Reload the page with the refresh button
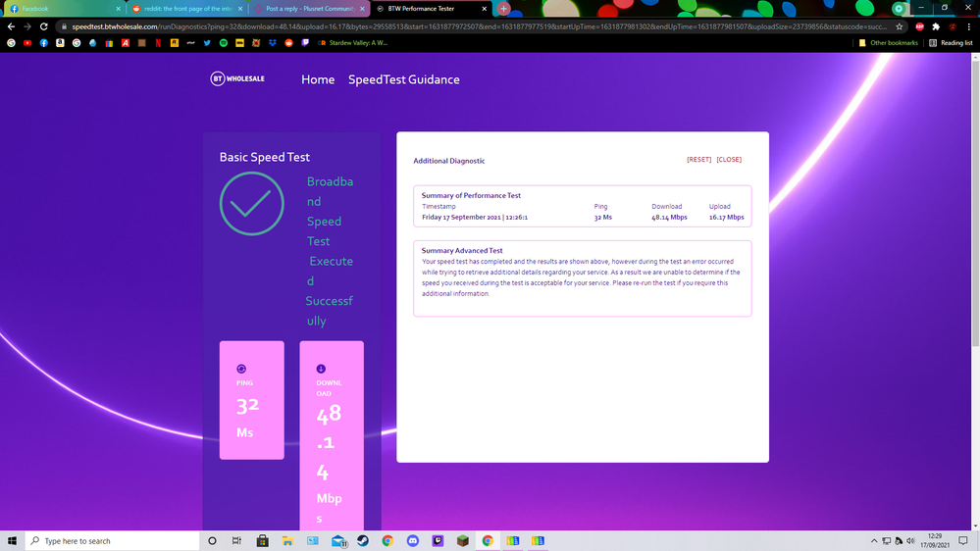This screenshot has width=980, height=551. click(x=44, y=26)
